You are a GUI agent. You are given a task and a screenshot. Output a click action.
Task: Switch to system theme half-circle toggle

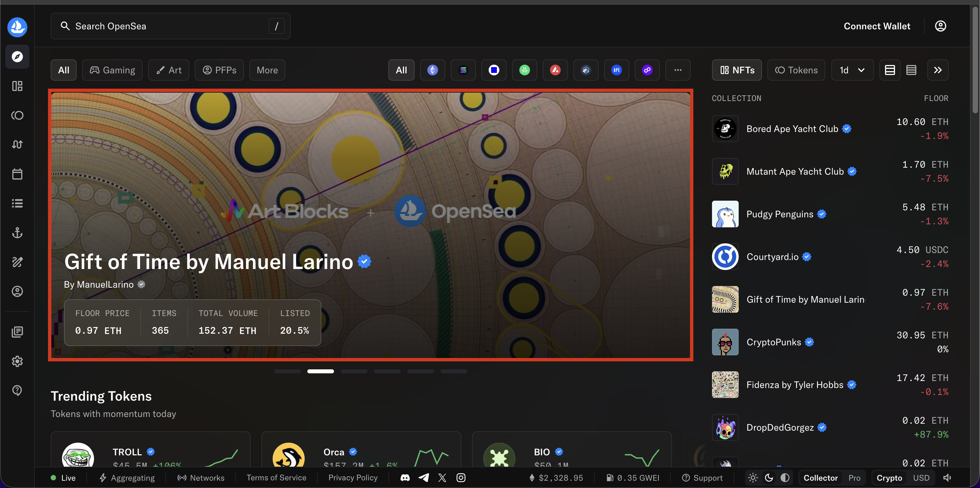[x=785, y=478]
